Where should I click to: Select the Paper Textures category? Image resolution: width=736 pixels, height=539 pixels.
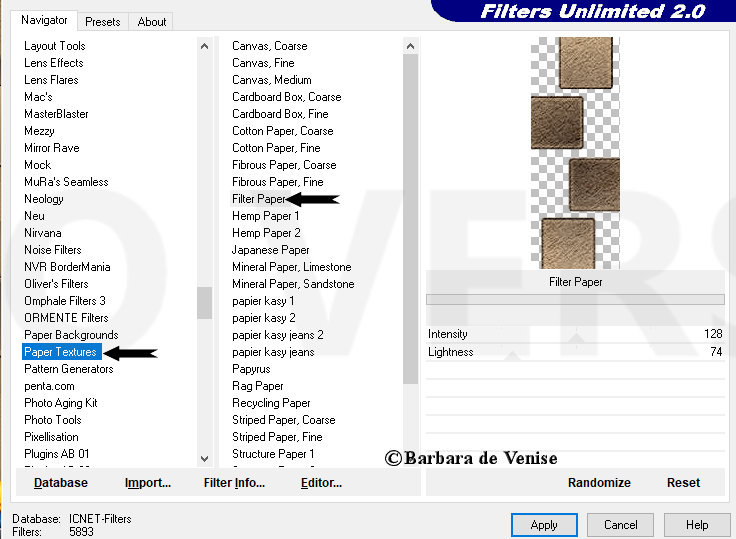point(60,352)
